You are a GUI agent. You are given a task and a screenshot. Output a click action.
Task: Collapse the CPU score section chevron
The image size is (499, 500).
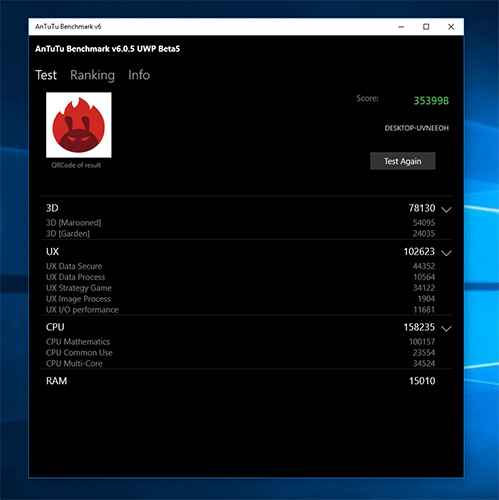(446, 329)
